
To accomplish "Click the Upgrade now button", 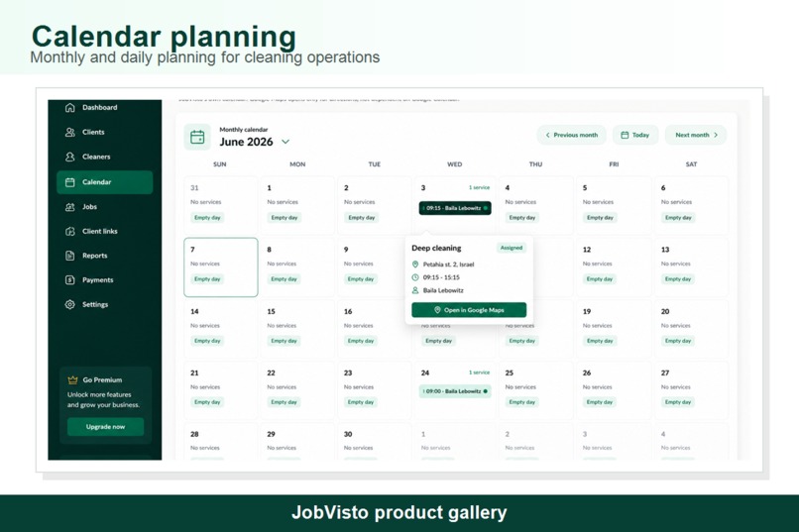I will click(x=105, y=427).
